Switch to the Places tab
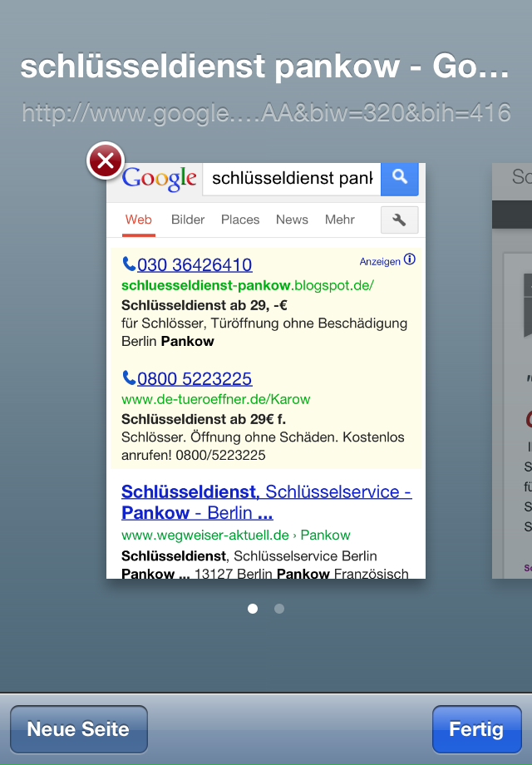The height and width of the screenshot is (765, 532). pyautogui.click(x=240, y=220)
